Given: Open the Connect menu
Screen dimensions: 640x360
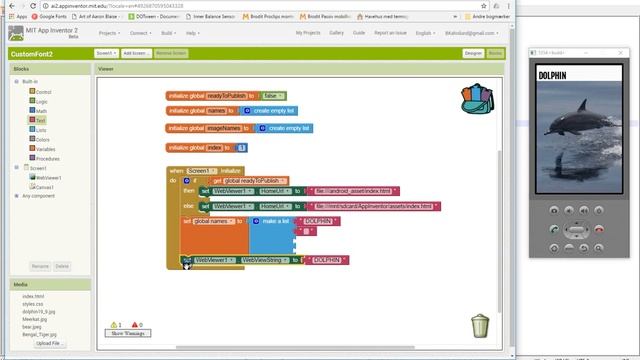Looking at the screenshot, I should point(140,33).
